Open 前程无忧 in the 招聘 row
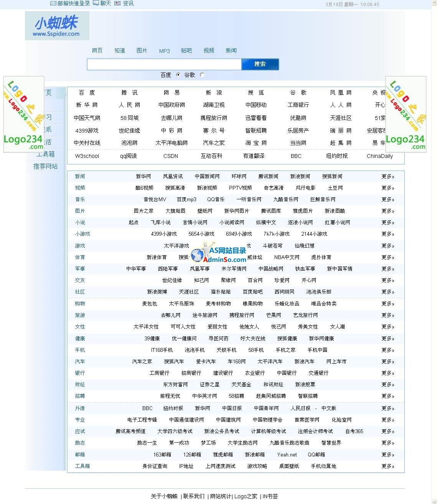 coord(170,396)
